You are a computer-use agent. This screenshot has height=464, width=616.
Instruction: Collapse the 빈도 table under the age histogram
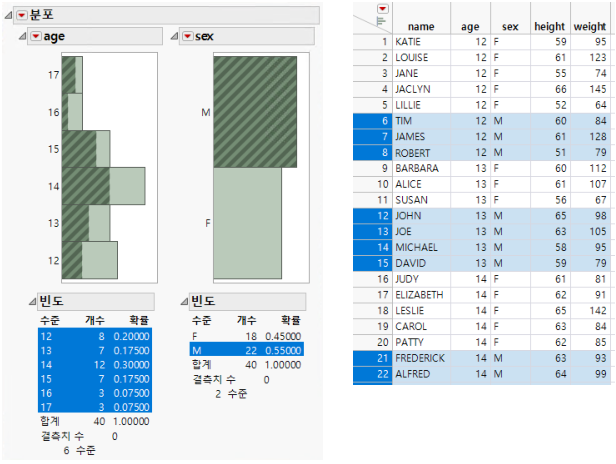coord(32,301)
